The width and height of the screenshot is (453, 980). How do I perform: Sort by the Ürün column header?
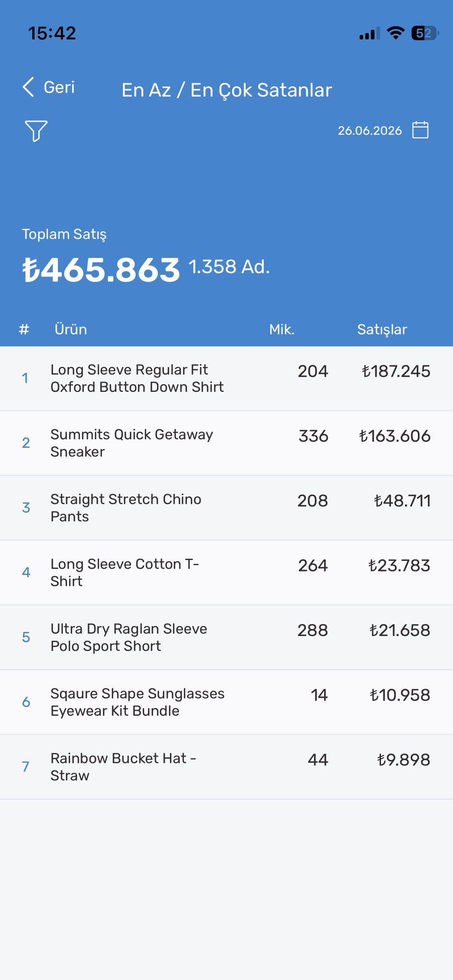pyautogui.click(x=71, y=329)
